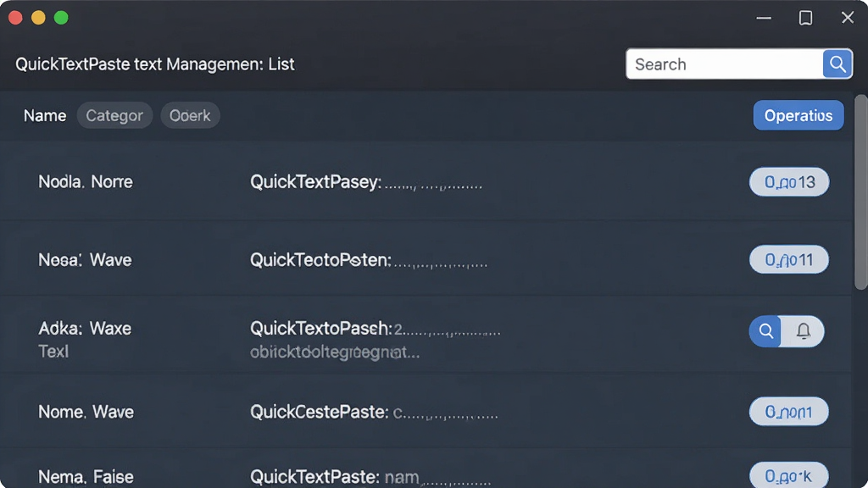This screenshot has width=868, height=488.
Task: Click the maximize square icon at top right
Action: pos(805,18)
